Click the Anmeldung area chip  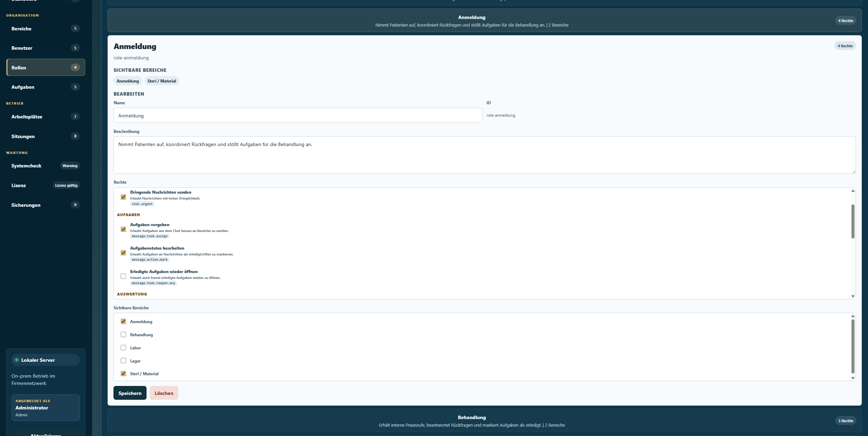(128, 81)
